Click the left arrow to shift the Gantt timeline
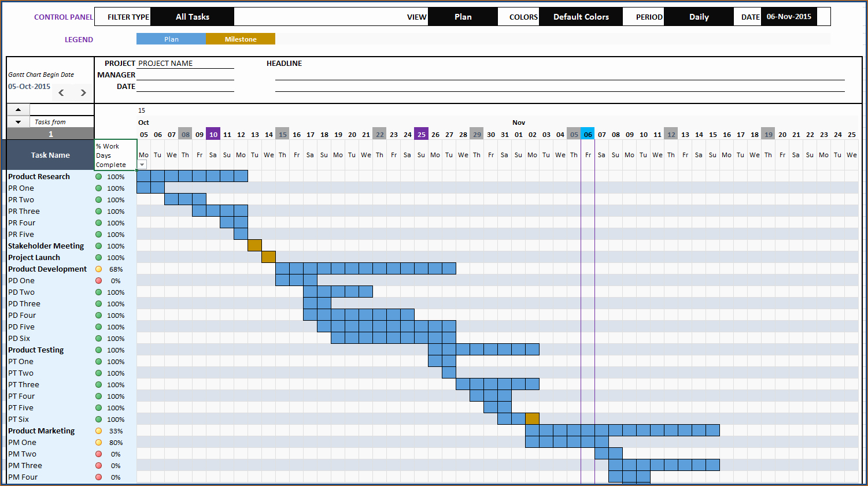 [x=61, y=92]
